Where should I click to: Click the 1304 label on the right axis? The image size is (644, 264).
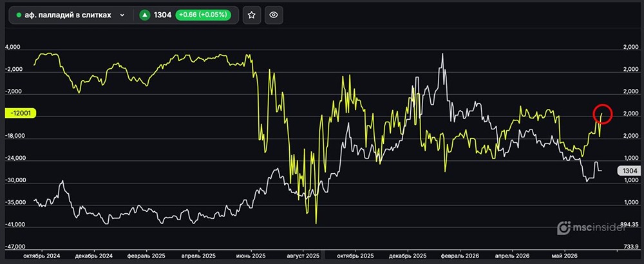point(629,171)
